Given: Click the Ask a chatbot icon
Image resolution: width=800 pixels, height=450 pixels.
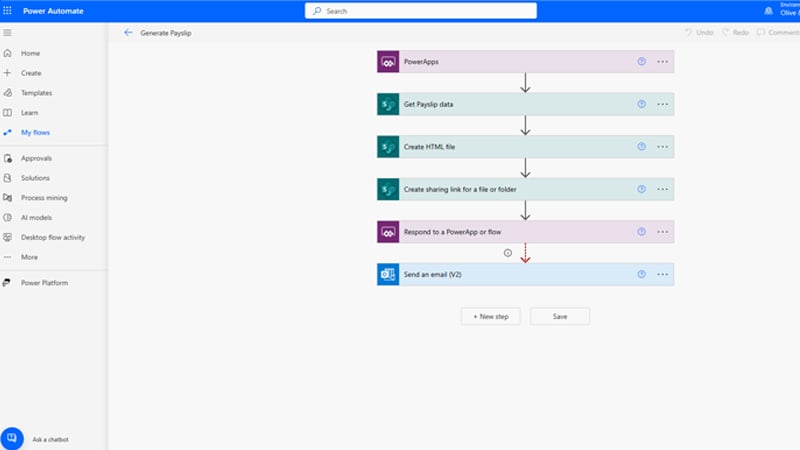Looking at the screenshot, I should (12, 438).
